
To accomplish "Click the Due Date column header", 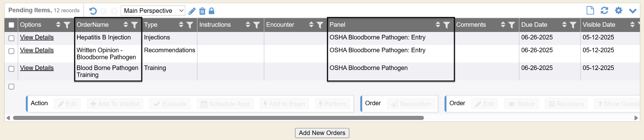I will click(x=534, y=24).
